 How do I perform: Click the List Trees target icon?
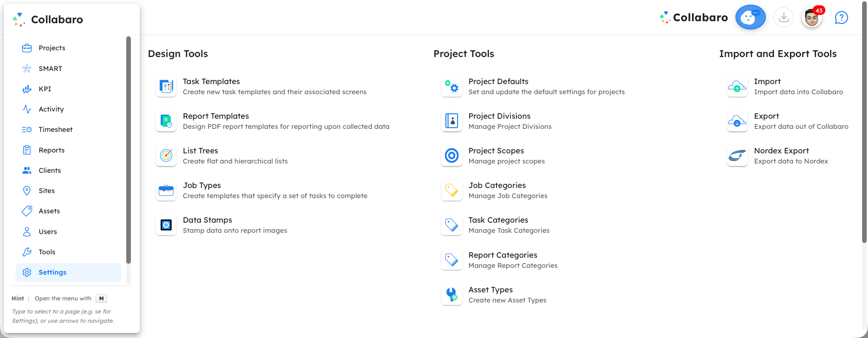click(x=166, y=156)
